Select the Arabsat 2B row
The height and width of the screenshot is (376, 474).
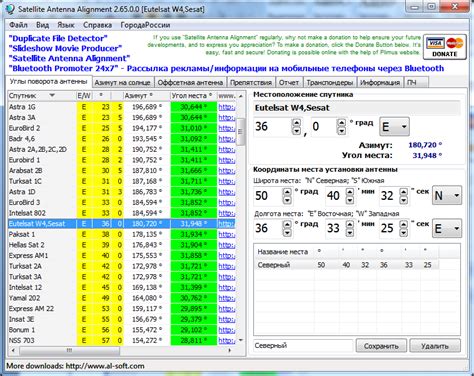121,171
